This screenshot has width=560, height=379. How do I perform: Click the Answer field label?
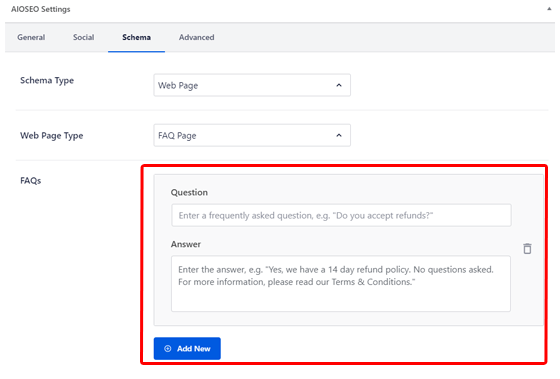tap(186, 244)
